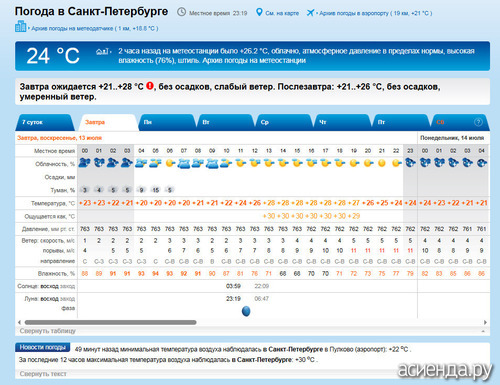
Task: Click the weather station icon in blue banner
Action: click(102, 52)
